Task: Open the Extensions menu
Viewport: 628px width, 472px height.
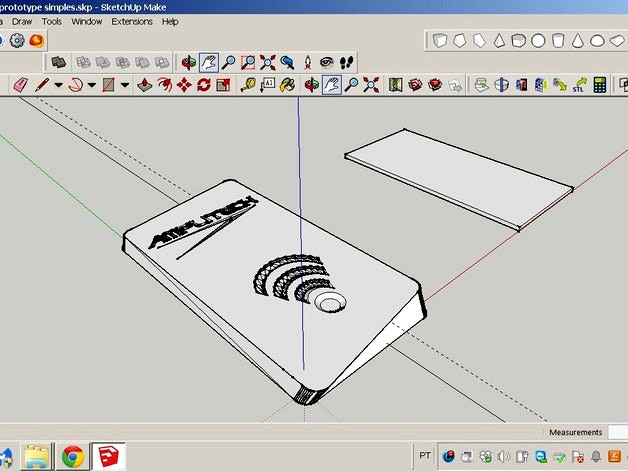Action: click(132, 22)
